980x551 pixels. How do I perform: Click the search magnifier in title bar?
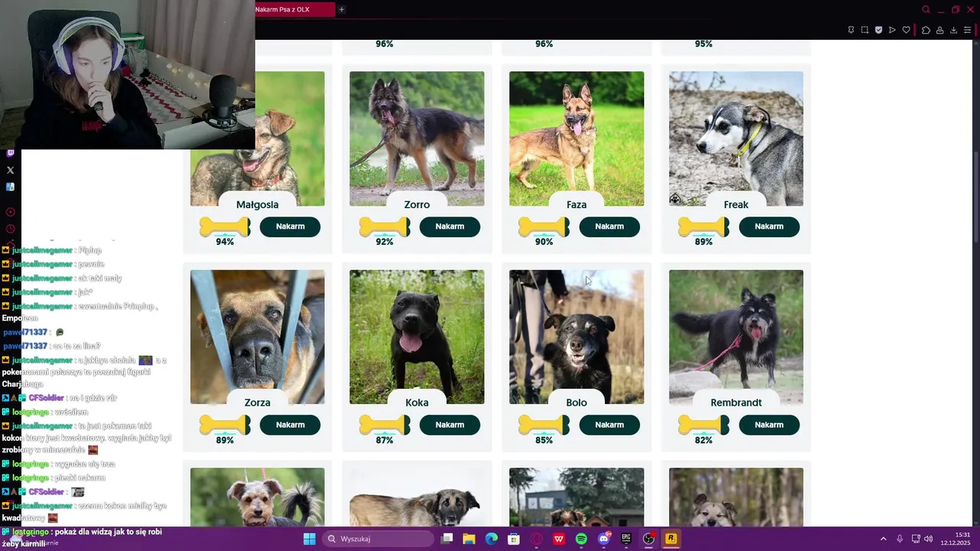(x=926, y=9)
